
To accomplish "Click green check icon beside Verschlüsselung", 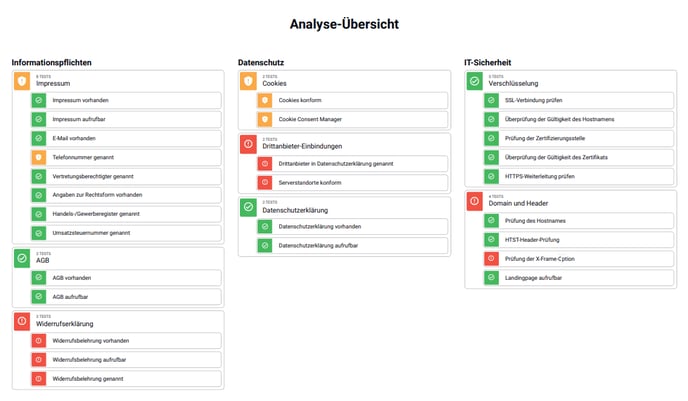I will click(474, 81).
